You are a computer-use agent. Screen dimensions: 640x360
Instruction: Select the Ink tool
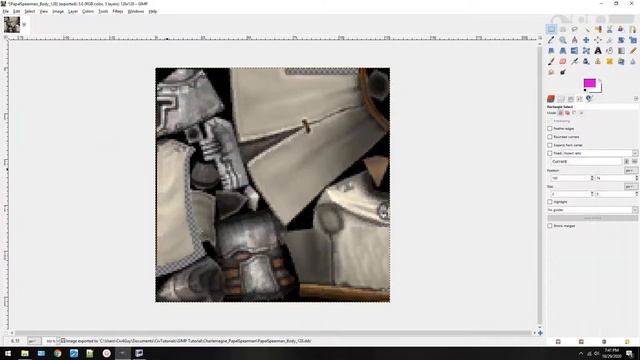pos(586,61)
